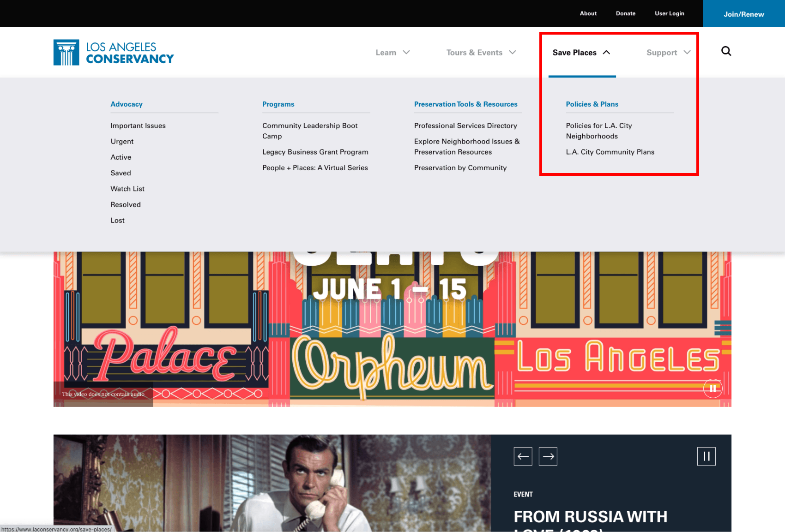Open Community Leadership Boot Camp
785x532 pixels.
(x=310, y=131)
